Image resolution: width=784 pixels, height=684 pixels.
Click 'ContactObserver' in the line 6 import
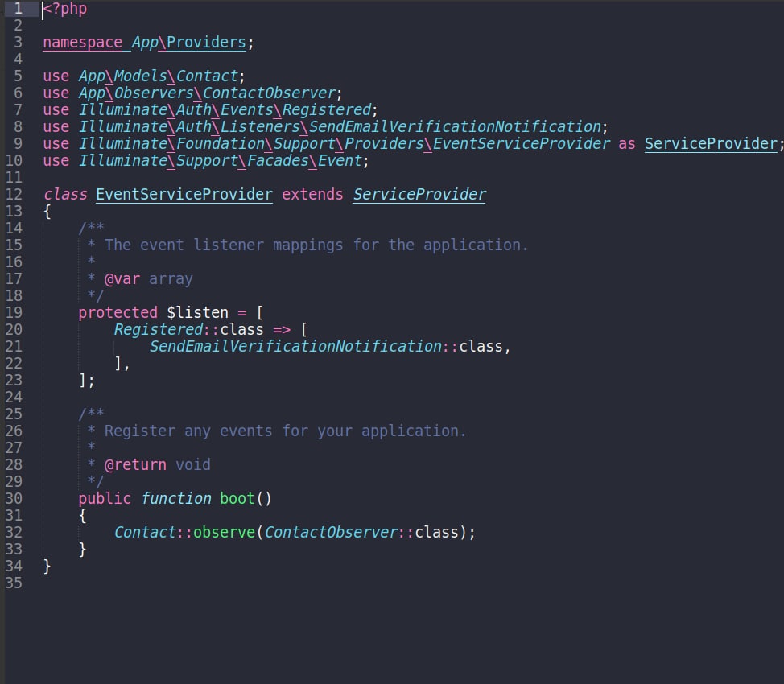point(269,93)
